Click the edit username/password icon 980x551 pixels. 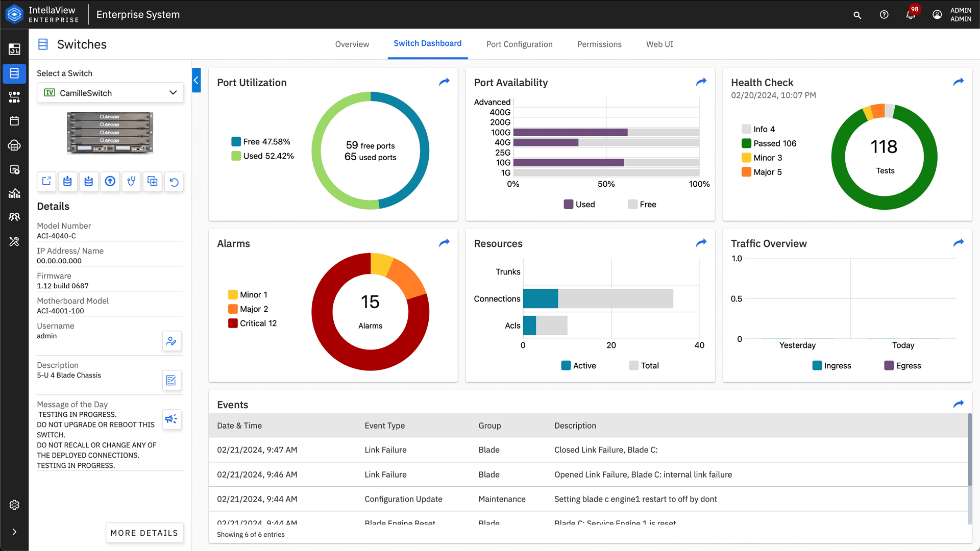coord(170,341)
